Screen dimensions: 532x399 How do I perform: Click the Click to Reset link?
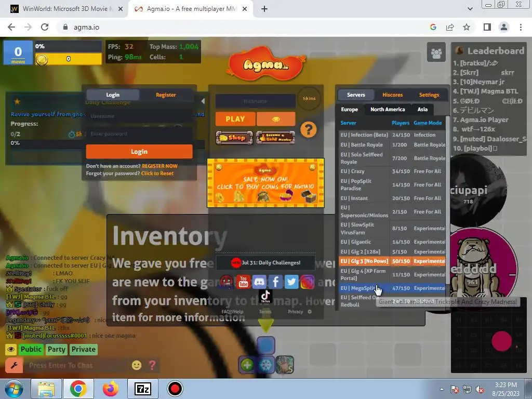157,174
